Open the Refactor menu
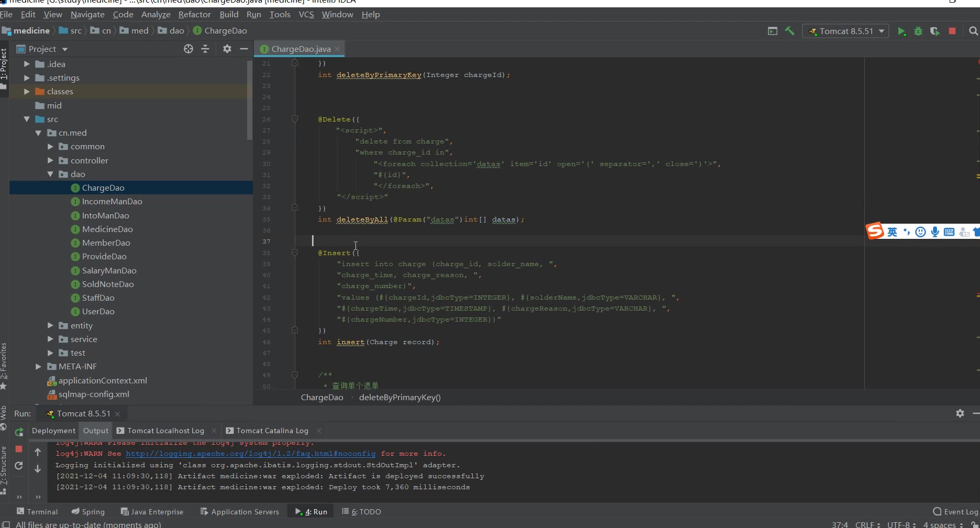The width and height of the screenshot is (980, 528). (x=194, y=14)
